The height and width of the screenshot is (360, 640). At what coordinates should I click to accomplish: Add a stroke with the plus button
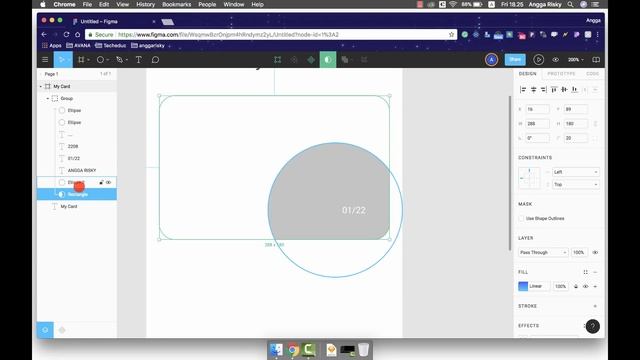pos(595,306)
